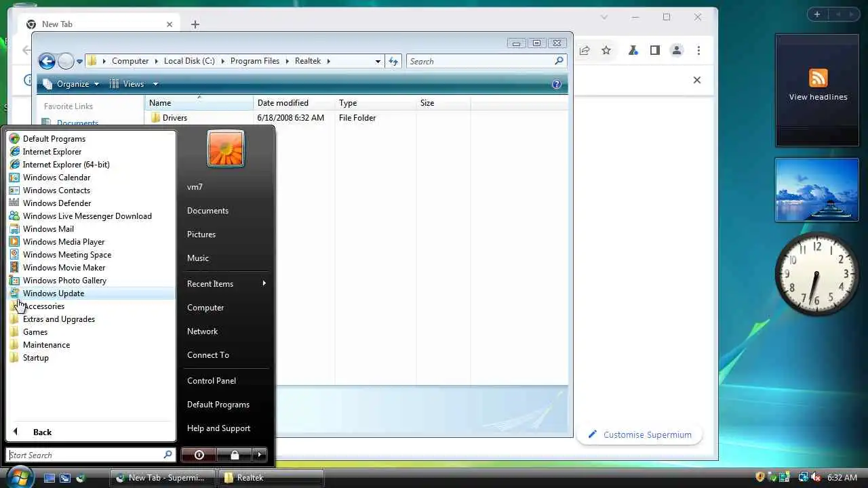Screen dimensions: 868x488
Task: Click the Explorer Search field
Action: pyautogui.click(x=481, y=61)
